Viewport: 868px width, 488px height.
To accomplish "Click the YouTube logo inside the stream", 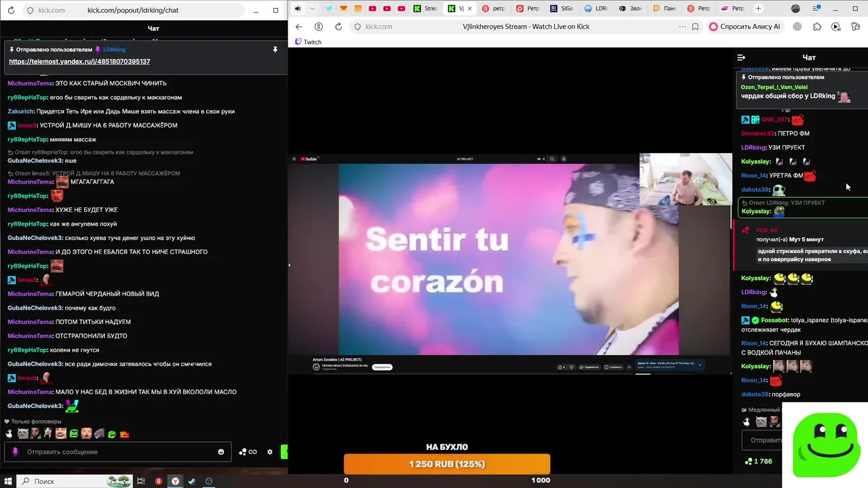I will pyautogui.click(x=310, y=159).
